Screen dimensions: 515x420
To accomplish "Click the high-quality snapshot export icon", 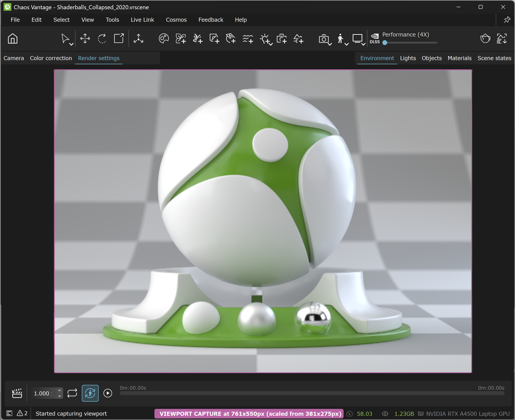I will [x=502, y=38].
